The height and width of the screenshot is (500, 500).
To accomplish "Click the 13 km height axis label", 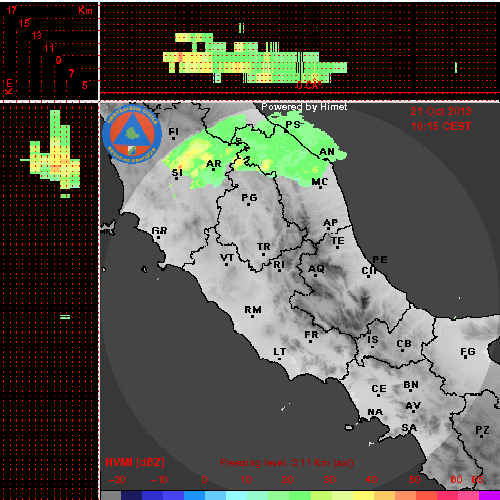I will coord(37,35).
